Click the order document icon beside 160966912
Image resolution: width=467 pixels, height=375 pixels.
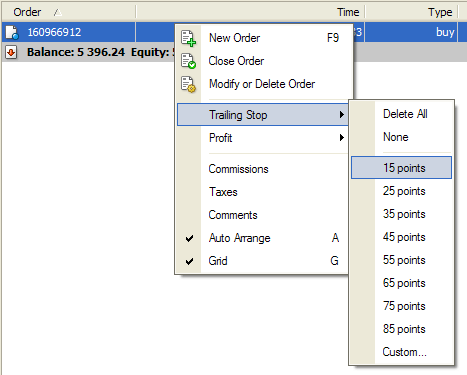coord(12,32)
